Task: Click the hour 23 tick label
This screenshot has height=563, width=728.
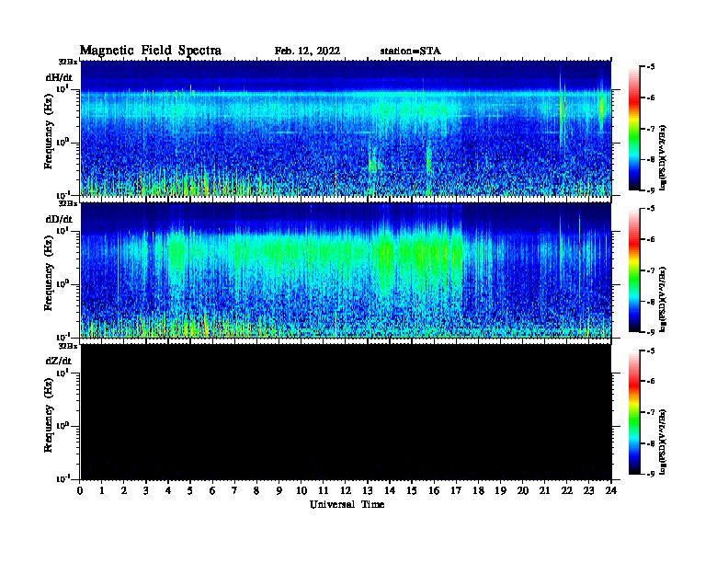Action: [x=588, y=491]
